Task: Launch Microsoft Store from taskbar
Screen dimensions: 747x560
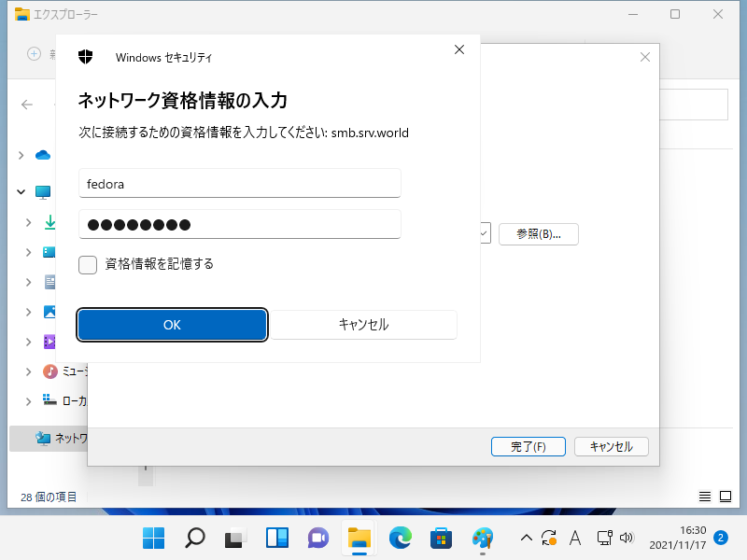Action: 441,538
